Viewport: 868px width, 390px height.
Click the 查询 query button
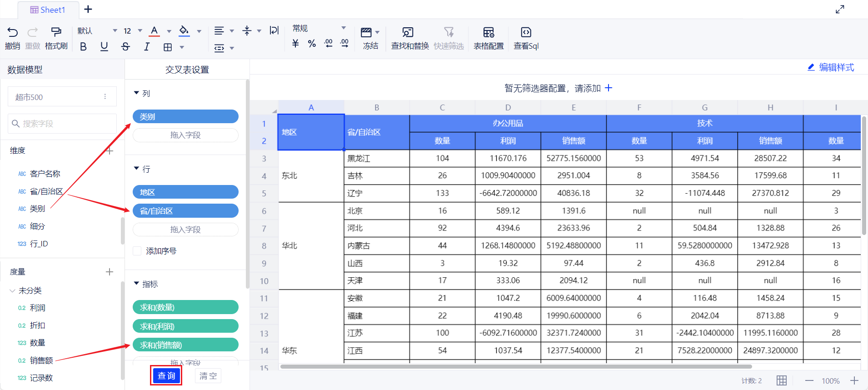point(166,376)
